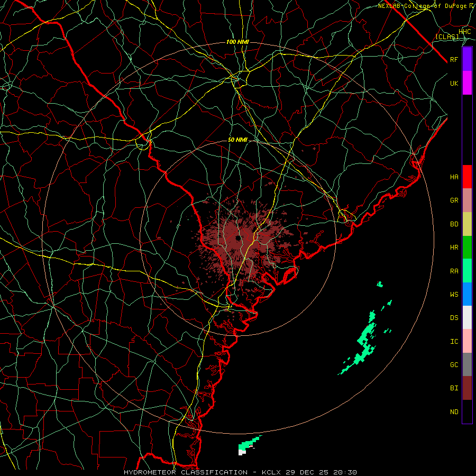
Task: Select the GR pink legend swatch
Action: tap(467, 200)
